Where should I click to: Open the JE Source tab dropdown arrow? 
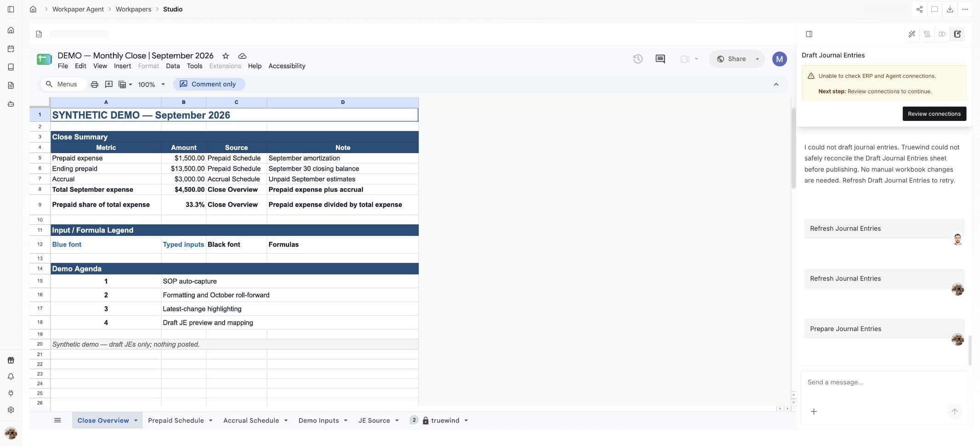click(397, 421)
